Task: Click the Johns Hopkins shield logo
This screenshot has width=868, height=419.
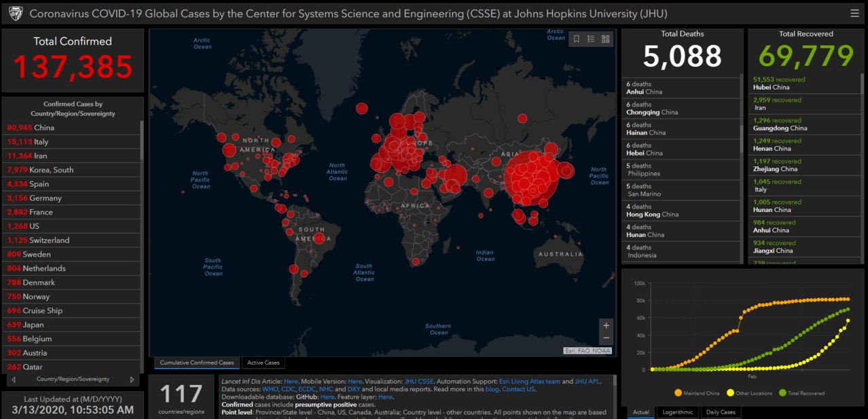Action: (16, 14)
